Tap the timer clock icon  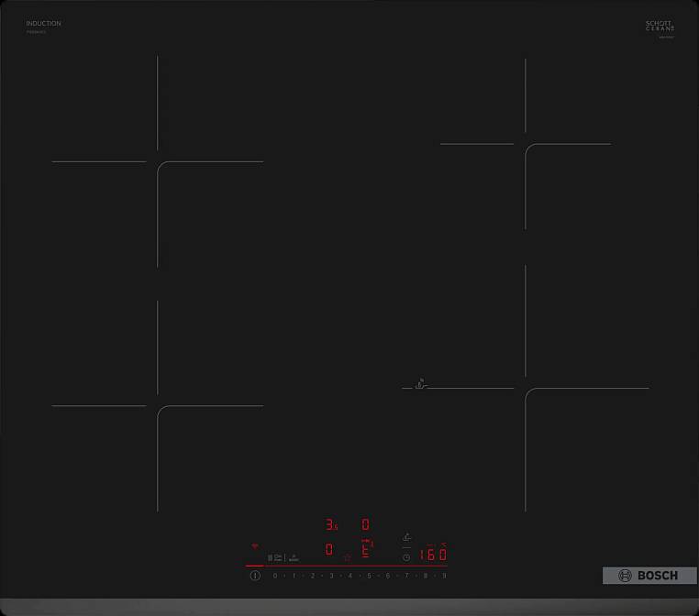click(405, 556)
